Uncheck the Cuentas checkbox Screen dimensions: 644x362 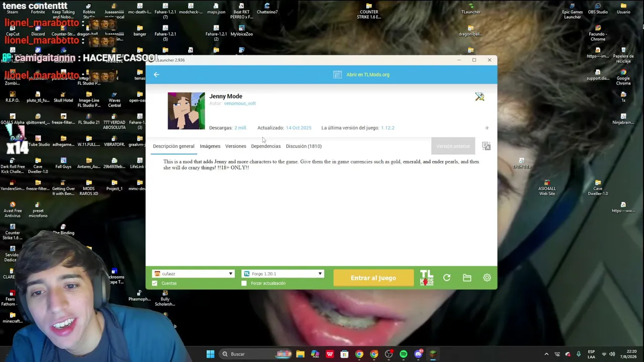(154, 284)
